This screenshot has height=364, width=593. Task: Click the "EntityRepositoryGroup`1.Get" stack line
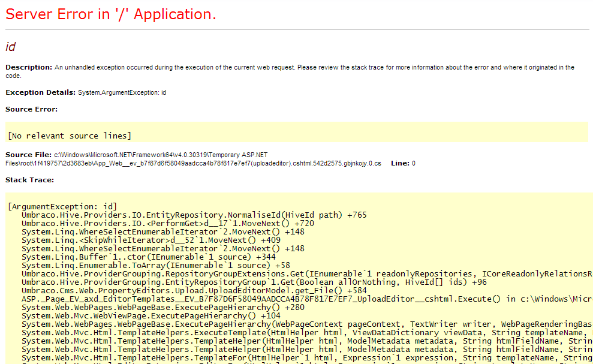(x=254, y=282)
